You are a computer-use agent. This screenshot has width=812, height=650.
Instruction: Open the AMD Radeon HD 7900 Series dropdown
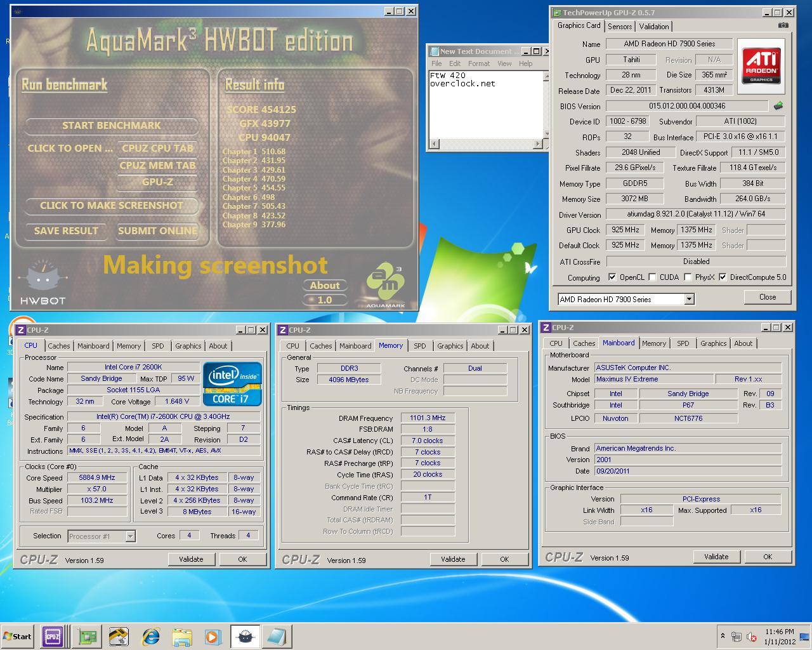(x=689, y=299)
